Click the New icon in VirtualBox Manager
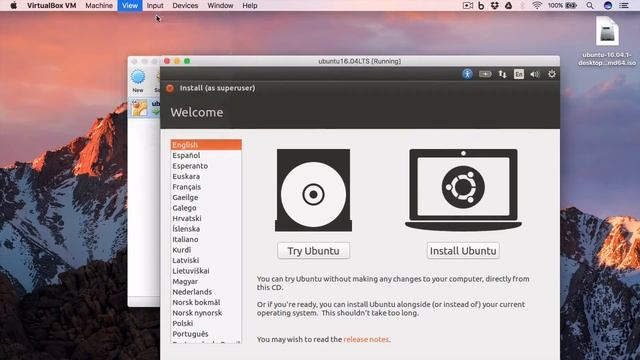 point(138,80)
